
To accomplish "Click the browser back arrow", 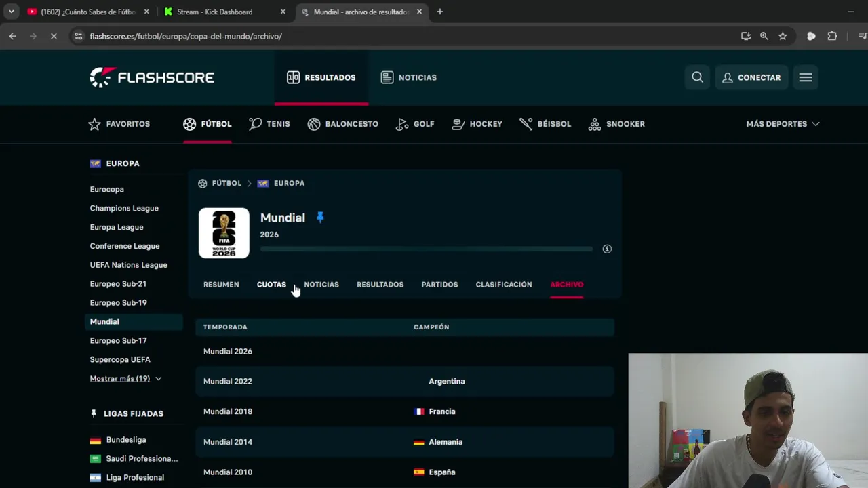I will click(12, 36).
